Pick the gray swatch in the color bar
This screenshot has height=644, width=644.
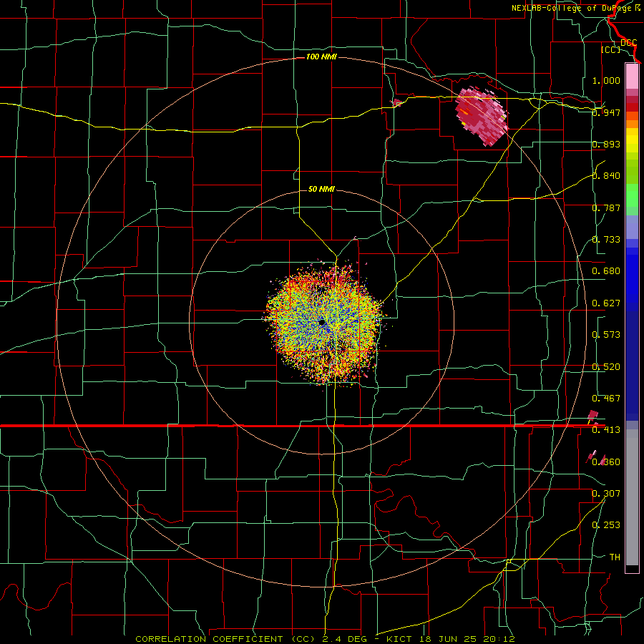[632, 497]
